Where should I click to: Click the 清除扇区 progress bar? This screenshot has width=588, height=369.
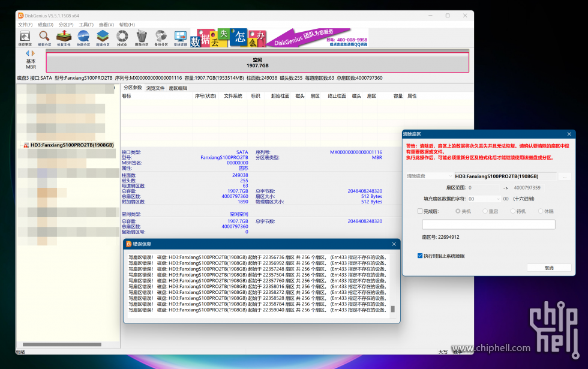pyautogui.click(x=488, y=224)
